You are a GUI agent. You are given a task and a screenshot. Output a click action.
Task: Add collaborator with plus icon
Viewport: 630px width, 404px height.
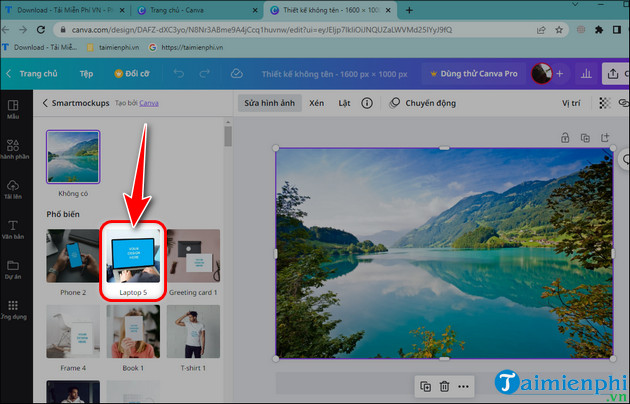coord(560,73)
